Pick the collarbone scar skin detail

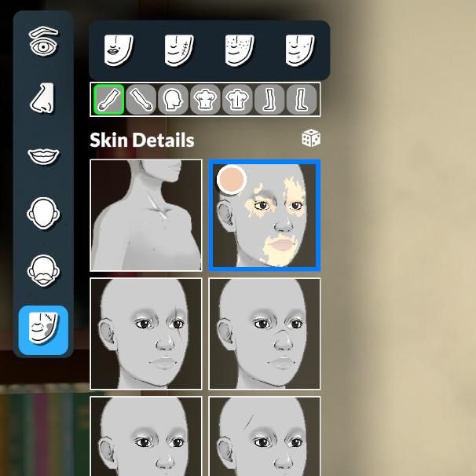pos(146,215)
